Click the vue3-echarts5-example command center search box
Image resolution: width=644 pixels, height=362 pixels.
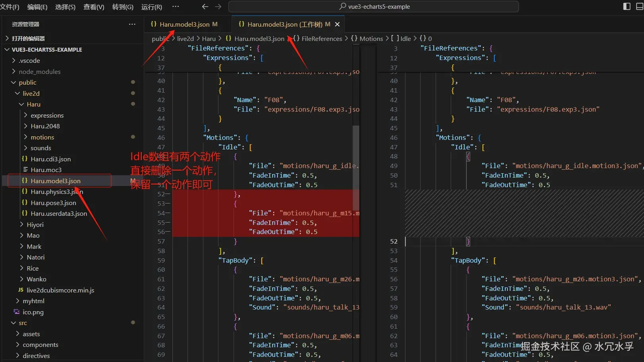[x=374, y=6]
